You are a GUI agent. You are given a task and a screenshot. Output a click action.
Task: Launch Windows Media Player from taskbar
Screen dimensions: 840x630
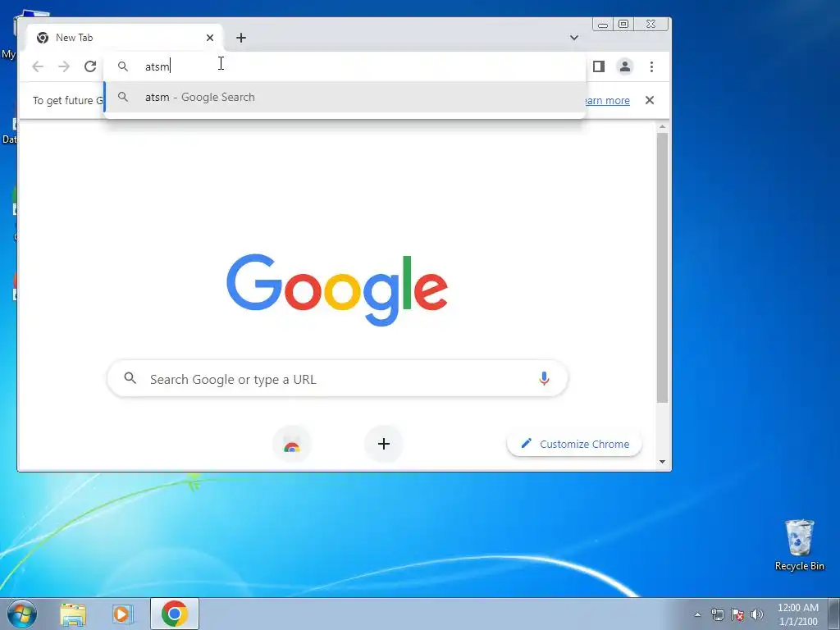coord(123,614)
